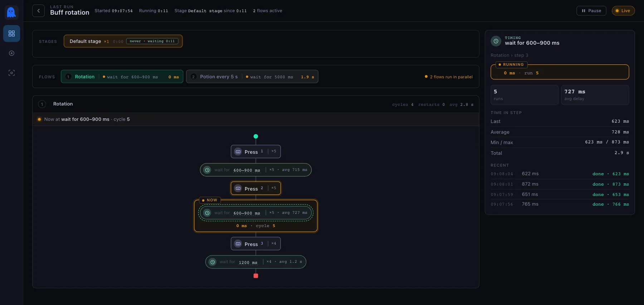Select the Rotation flow tab
The image size is (644, 305).
122,77
